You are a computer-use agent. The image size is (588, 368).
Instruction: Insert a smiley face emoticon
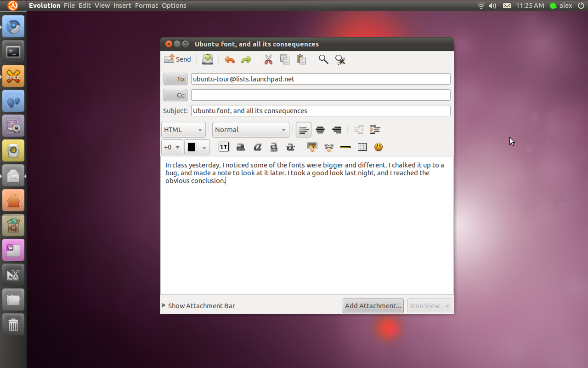coord(379,147)
